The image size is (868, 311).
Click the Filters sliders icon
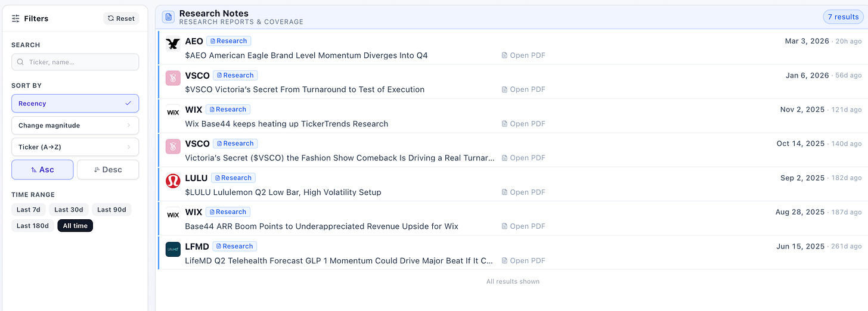point(16,18)
